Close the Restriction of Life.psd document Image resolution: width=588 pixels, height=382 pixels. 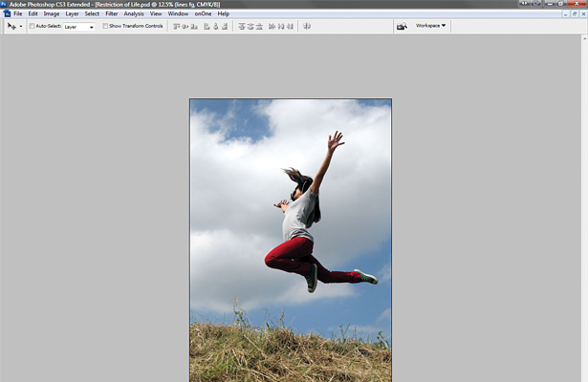[x=583, y=14]
